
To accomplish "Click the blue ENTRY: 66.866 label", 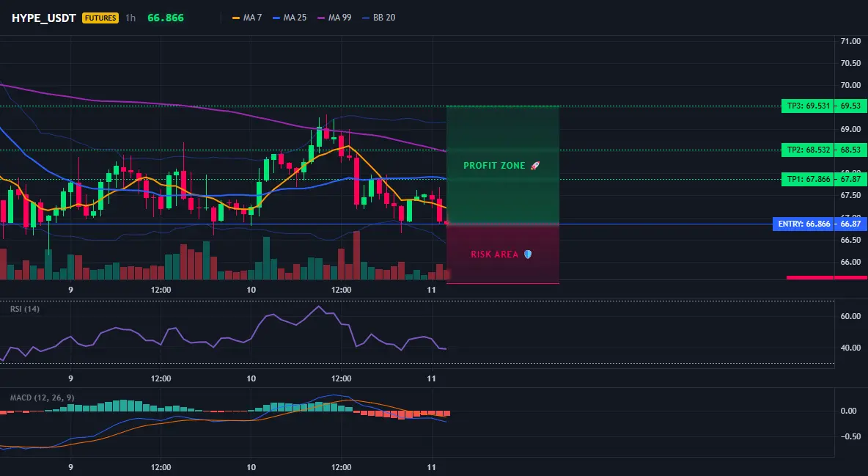I will [803, 224].
